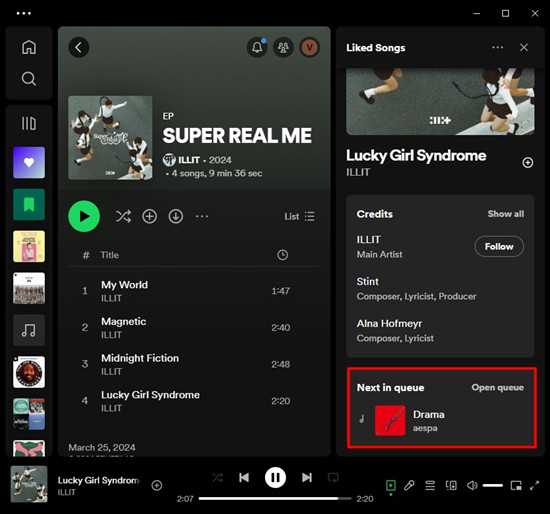Skip to the next track
The width and height of the screenshot is (550, 514).
pos(307,478)
